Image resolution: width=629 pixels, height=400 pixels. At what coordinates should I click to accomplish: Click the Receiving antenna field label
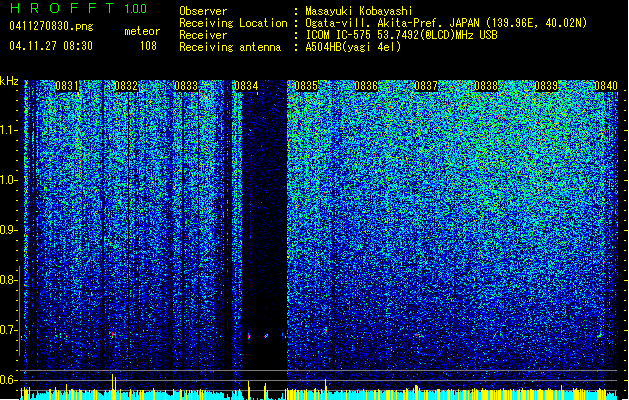coord(230,47)
